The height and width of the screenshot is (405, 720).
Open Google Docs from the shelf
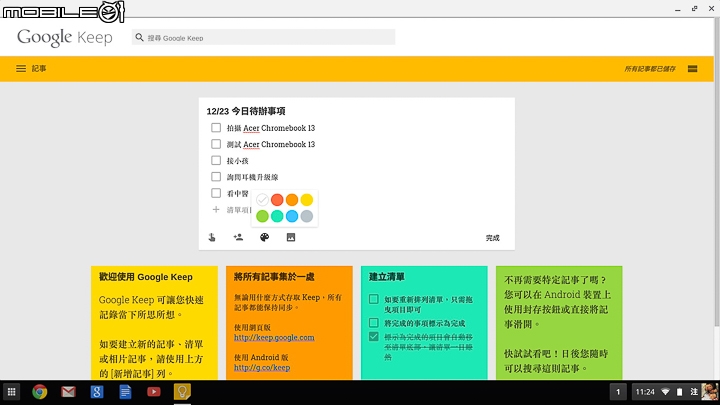coord(125,392)
